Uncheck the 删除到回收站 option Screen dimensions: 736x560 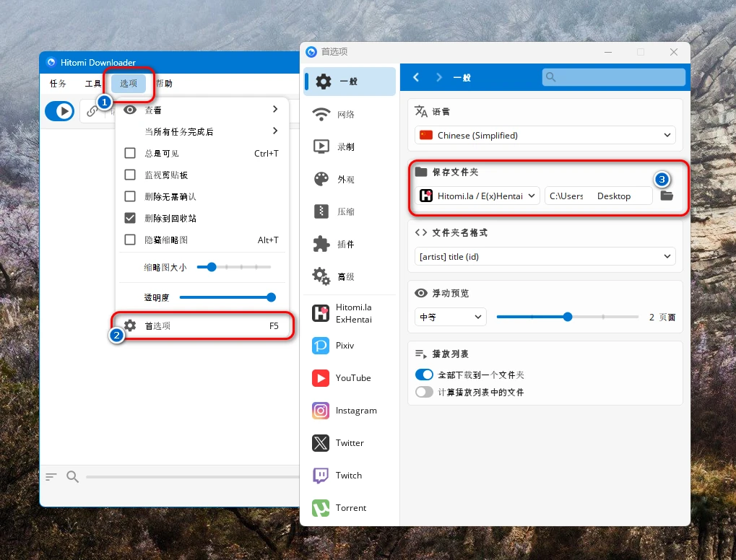130,218
